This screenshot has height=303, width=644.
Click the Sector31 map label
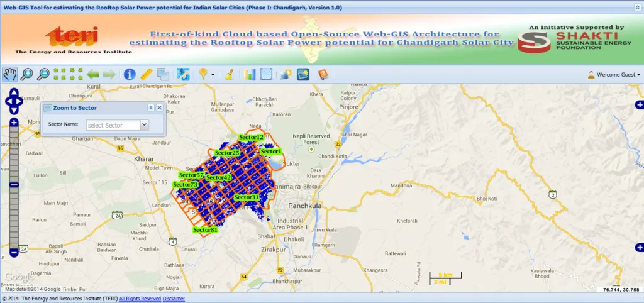pos(247,197)
